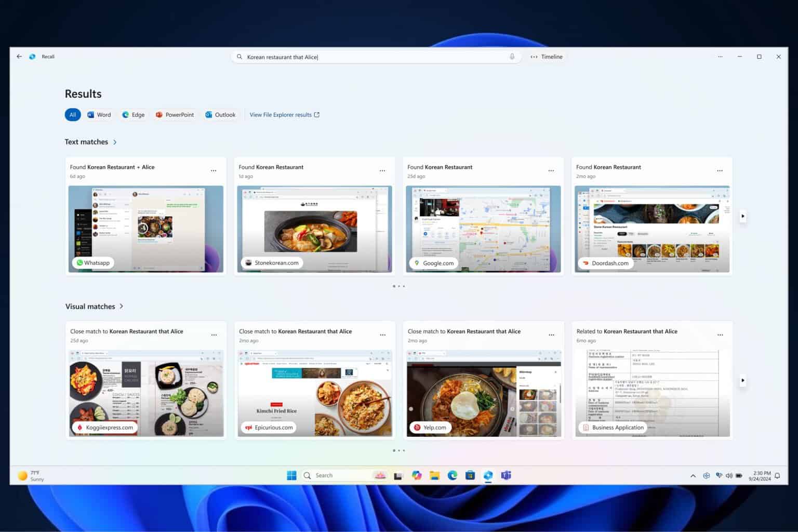Open the volume control in system tray
Image resolution: width=798 pixels, height=532 pixels.
[x=729, y=476]
